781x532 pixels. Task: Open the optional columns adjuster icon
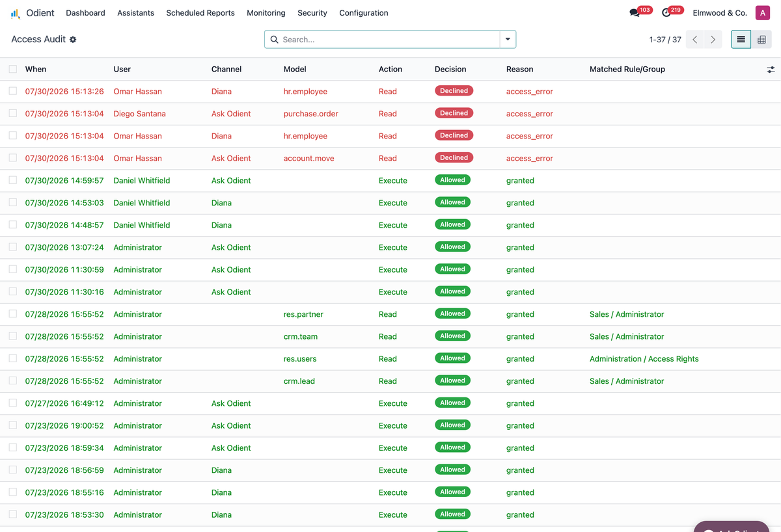click(x=771, y=69)
